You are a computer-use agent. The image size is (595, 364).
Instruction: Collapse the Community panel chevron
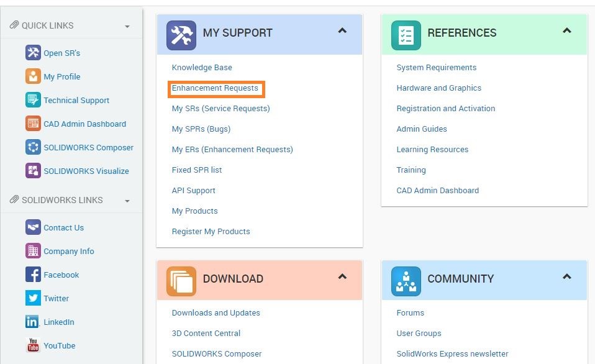click(567, 276)
